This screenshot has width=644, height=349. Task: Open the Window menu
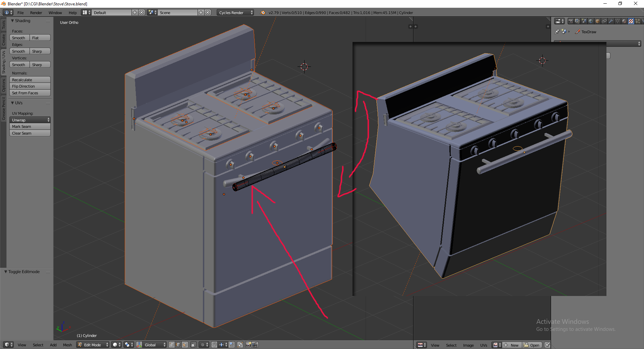[55, 13]
